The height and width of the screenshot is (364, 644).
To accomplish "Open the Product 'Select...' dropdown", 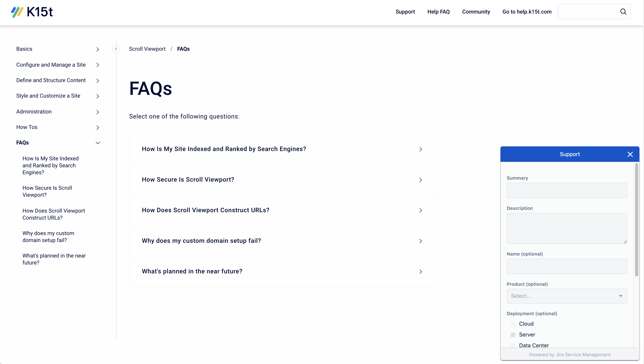I will 566,296.
